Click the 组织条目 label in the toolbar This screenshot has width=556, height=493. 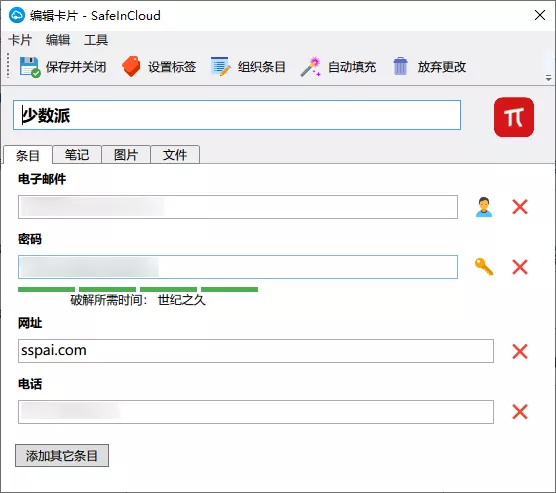pyautogui.click(x=262, y=67)
